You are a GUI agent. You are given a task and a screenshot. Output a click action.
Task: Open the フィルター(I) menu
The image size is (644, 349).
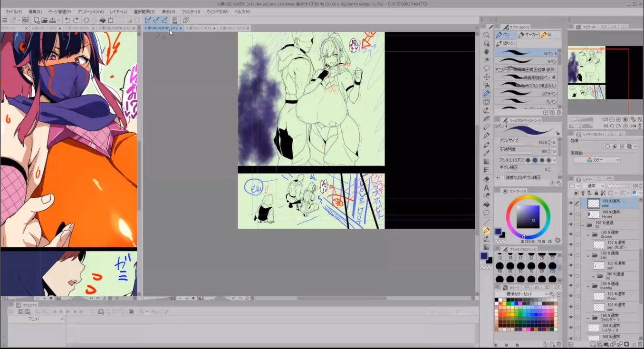(191, 11)
